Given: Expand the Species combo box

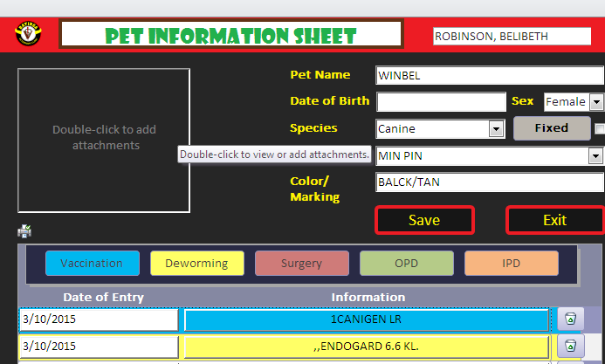Looking at the screenshot, I should pos(496,129).
